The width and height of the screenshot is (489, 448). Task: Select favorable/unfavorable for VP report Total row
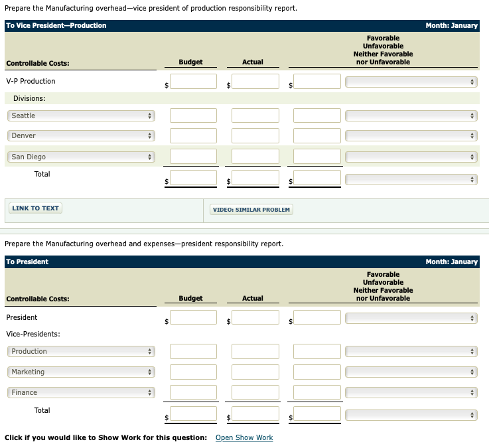click(411, 179)
